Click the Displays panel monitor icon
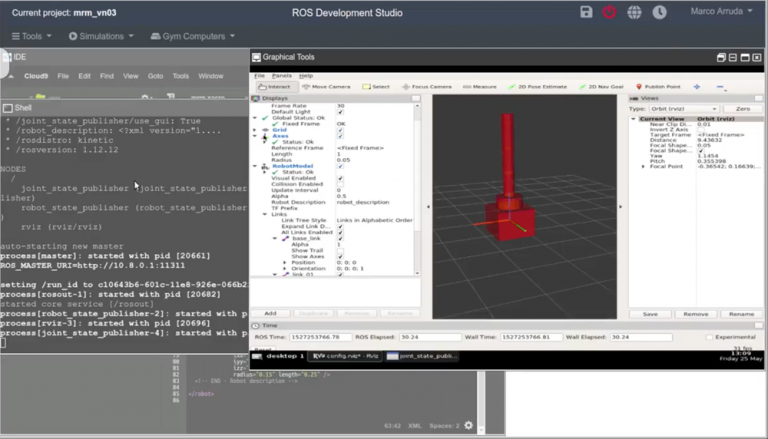 tap(255, 98)
